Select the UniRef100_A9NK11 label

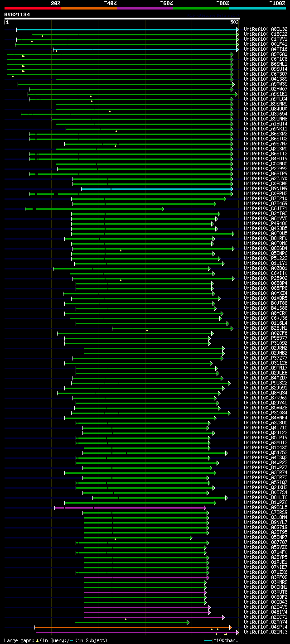pyautogui.click(x=266, y=129)
